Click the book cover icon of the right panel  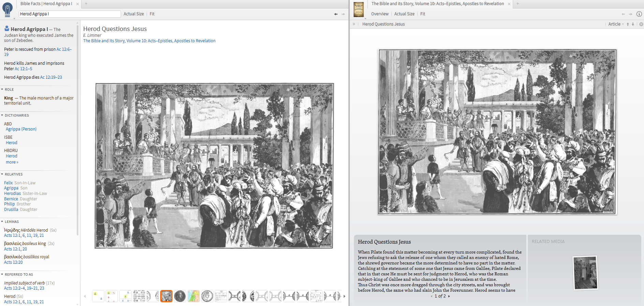359,9
